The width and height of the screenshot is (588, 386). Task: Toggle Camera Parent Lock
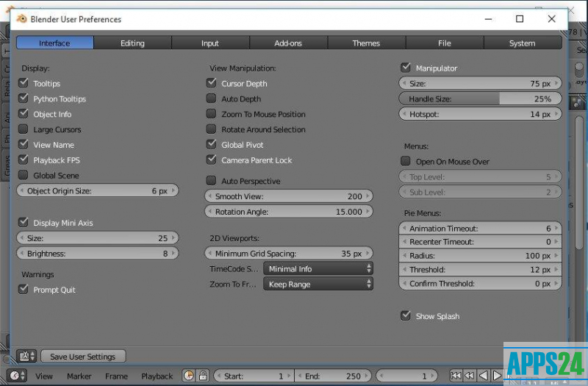pos(212,160)
